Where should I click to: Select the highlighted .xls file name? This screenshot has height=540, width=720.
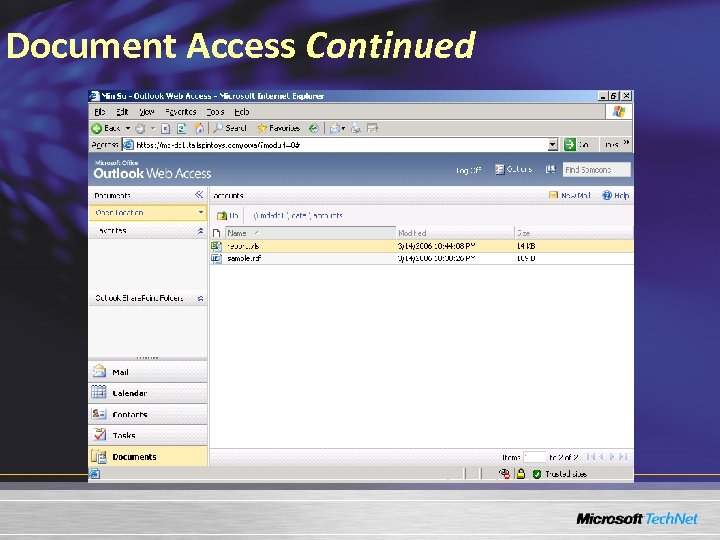tap(243, 246)
